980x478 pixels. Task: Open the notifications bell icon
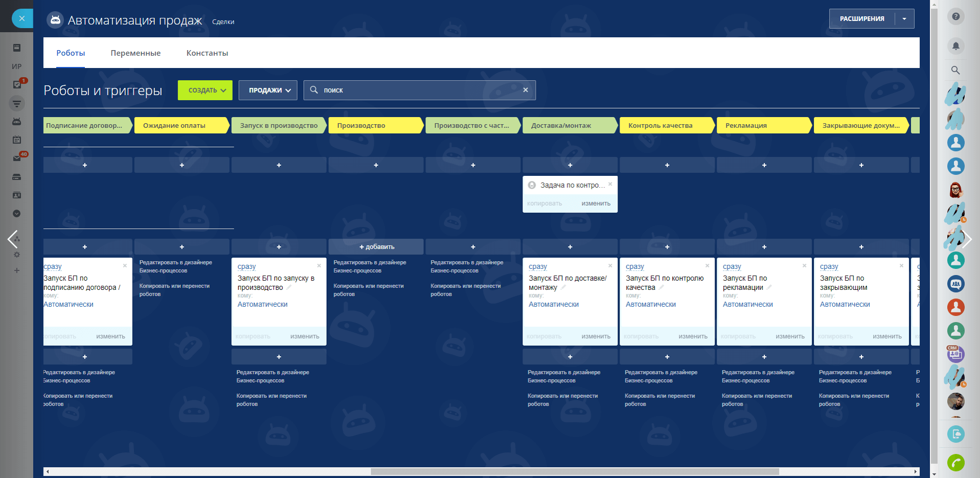point(955,45)
